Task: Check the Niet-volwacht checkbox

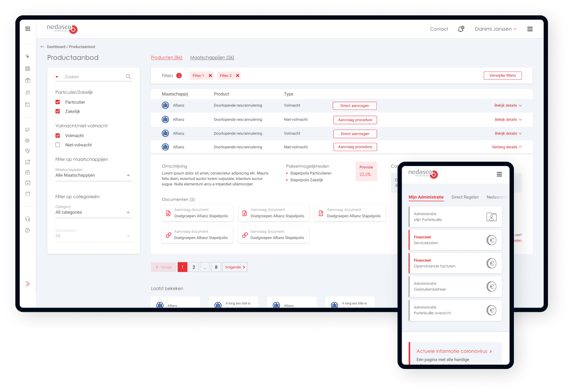Action: pos(58,145)
